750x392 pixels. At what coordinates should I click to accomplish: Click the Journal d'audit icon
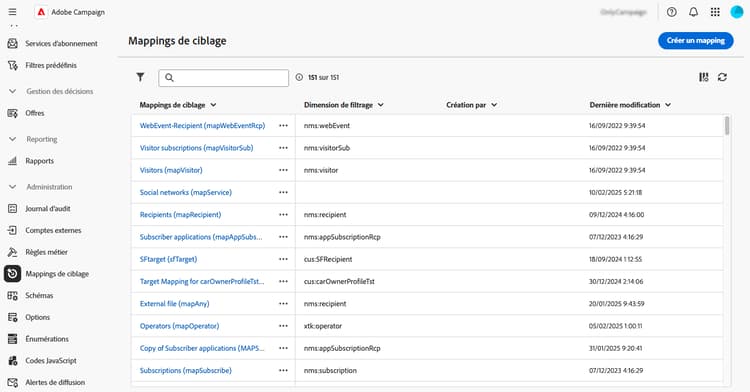point(12,208)
